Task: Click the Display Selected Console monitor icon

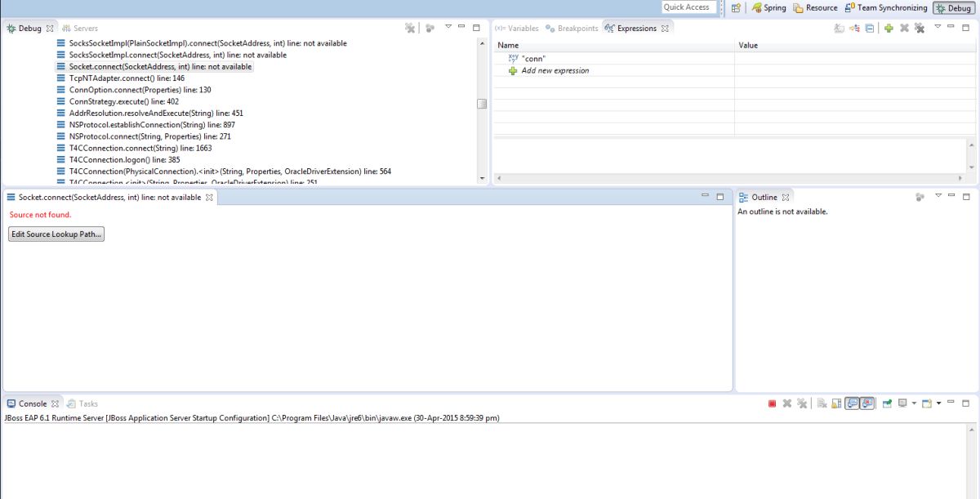Action: coord(902,403)
